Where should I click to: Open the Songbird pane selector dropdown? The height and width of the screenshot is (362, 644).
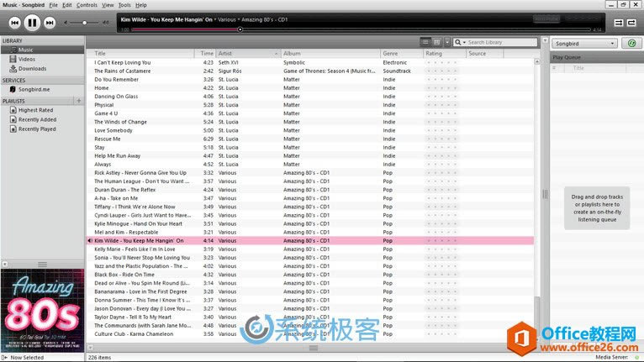(583, 43)
